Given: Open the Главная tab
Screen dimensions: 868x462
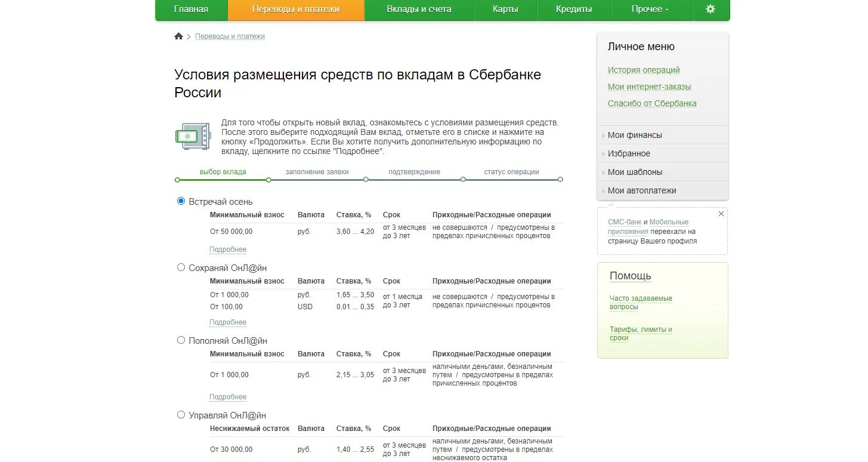Looking at the screenshot, I should tap(191, 9).
